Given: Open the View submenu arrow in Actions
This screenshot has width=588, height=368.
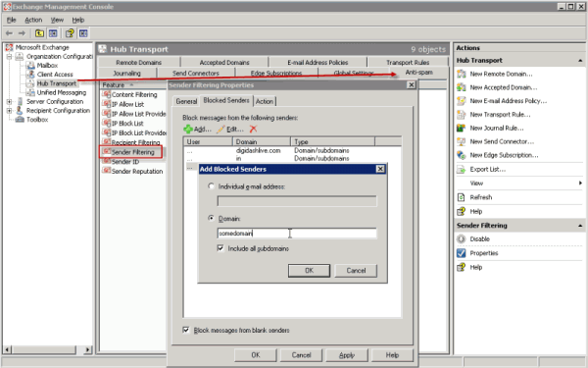Looking at the screenshot, I should point(580,184).
